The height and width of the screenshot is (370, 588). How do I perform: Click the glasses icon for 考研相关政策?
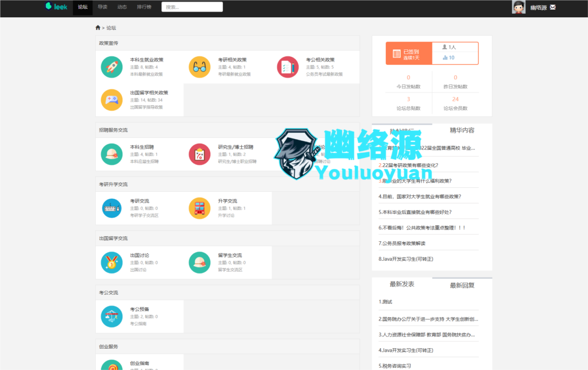click(x=199, y=67)
